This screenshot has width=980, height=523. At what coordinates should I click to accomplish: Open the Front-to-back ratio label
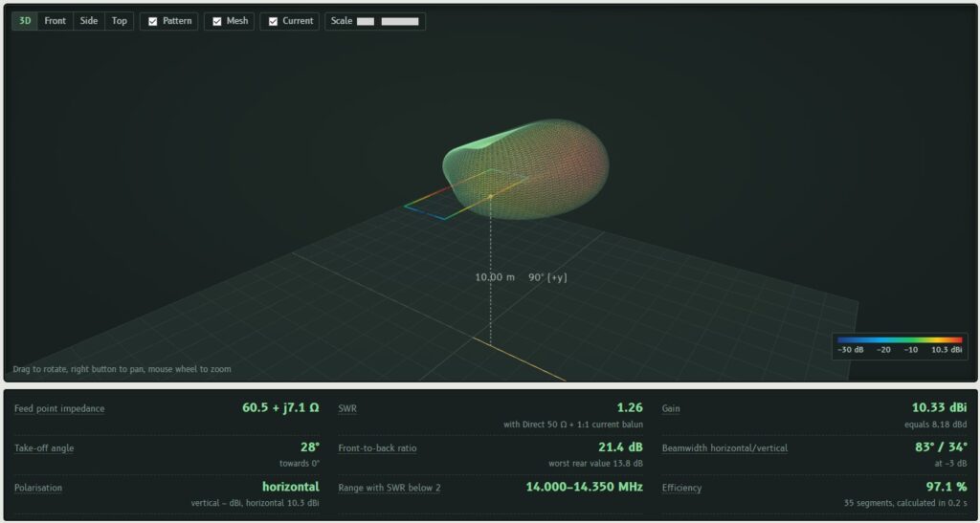pyautogui.click(x=377, y=448)
